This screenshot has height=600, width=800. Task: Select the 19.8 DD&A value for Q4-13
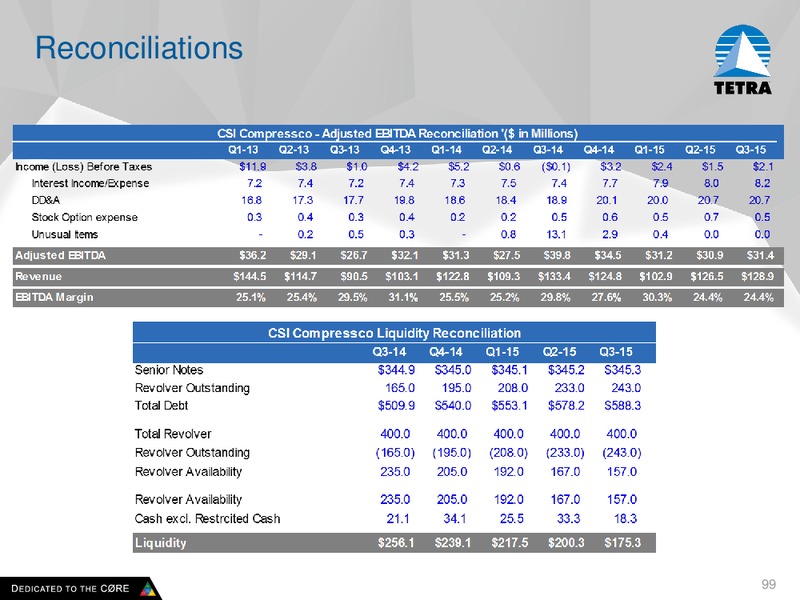coord(405,200)
